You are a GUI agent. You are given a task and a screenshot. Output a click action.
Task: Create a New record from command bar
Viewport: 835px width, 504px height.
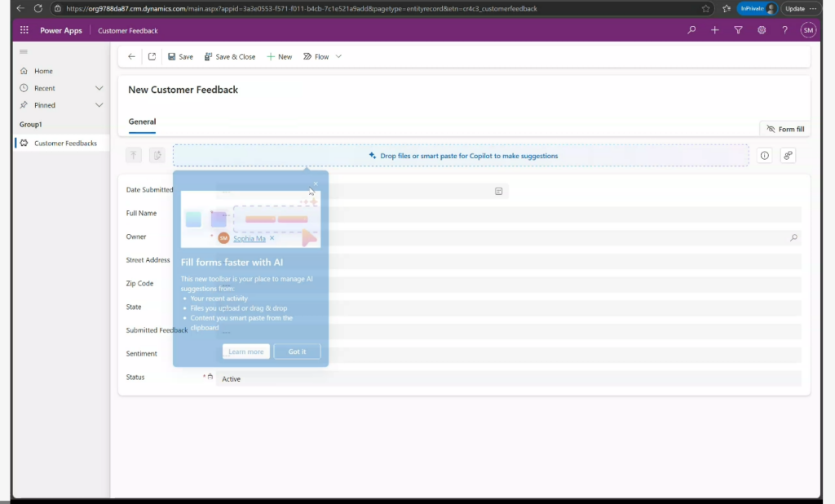[x=280, y=56]
